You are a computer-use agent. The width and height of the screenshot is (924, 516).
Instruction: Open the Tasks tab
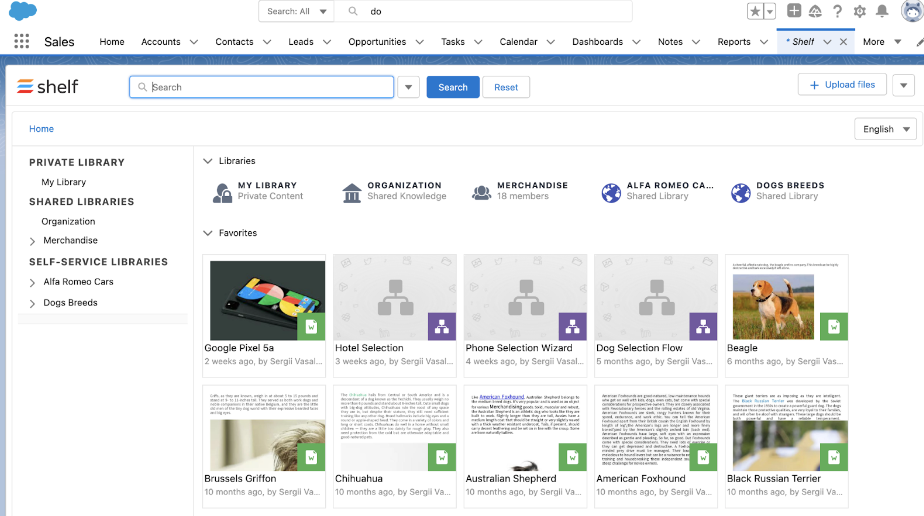coord(453,42)
